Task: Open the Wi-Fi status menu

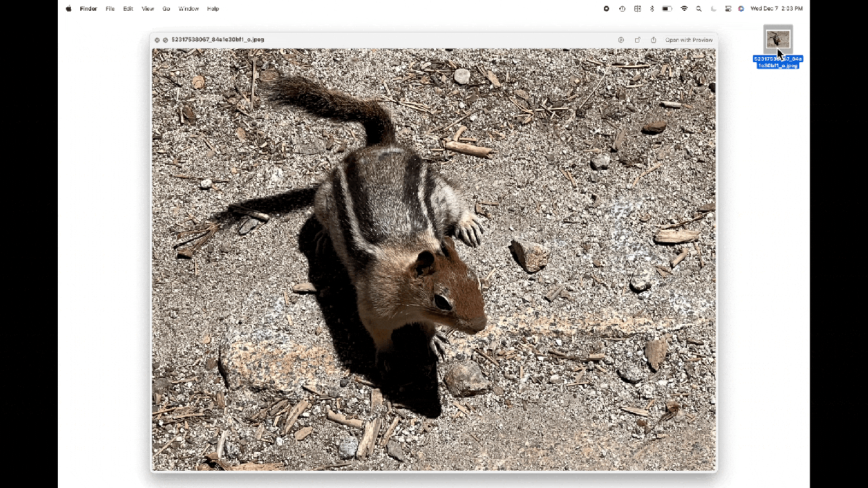Action: [684, 9]
